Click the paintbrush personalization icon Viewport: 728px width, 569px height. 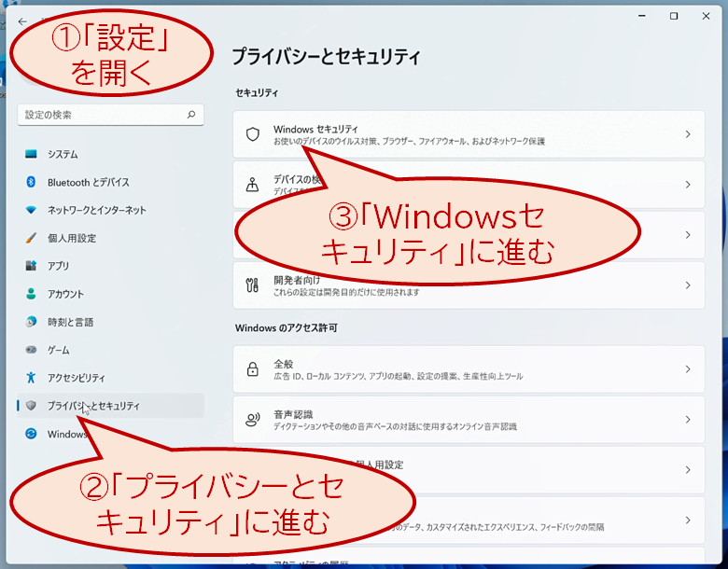(x=31, y=238)
